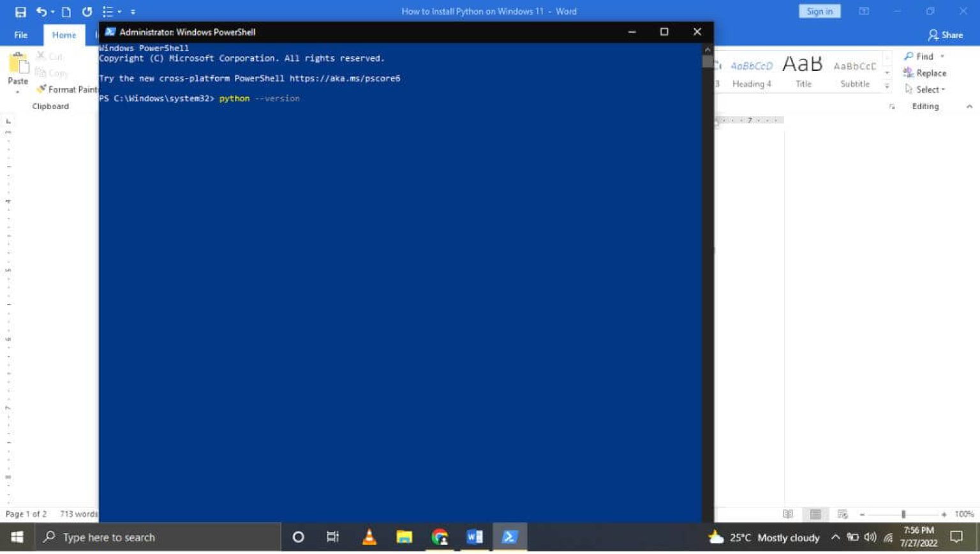Enable Web Layout view from the status bar

point(841,514)
